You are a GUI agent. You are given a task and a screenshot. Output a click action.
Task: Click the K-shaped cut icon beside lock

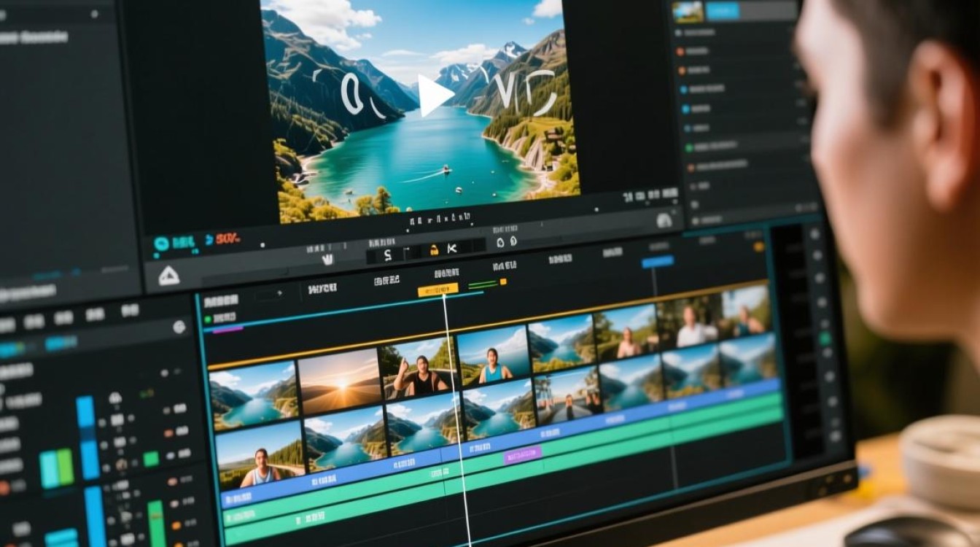451,249
